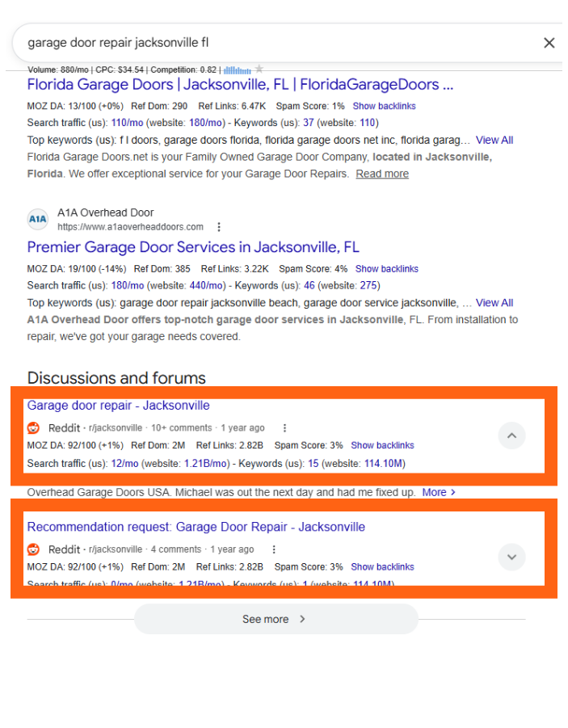
Task: Click keywords count 37 for Florida Garage Doors
Action: point(309,123)
